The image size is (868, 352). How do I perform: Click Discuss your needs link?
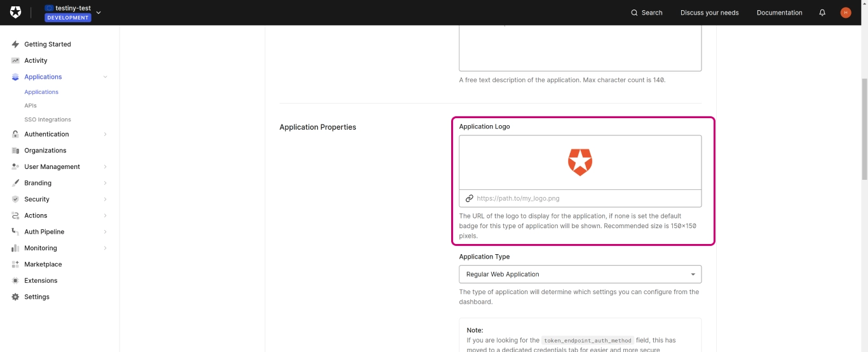click(709, 13)
